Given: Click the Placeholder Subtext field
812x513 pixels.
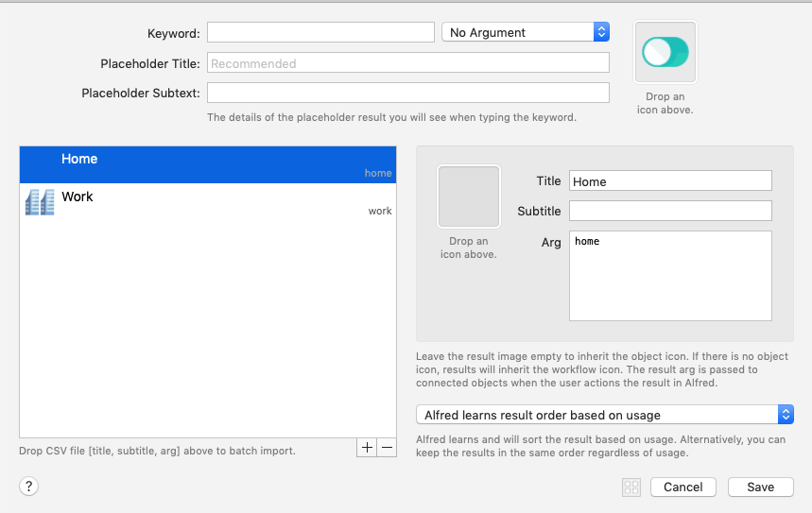Looking at the screenshot, I should point(408,93).
